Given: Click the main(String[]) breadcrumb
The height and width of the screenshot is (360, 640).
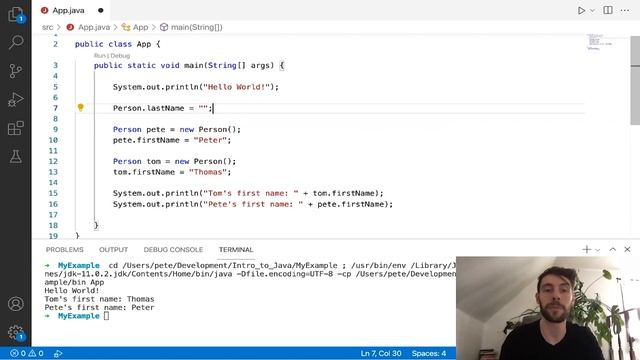Looking at the screenshot, I should point(197,27).
